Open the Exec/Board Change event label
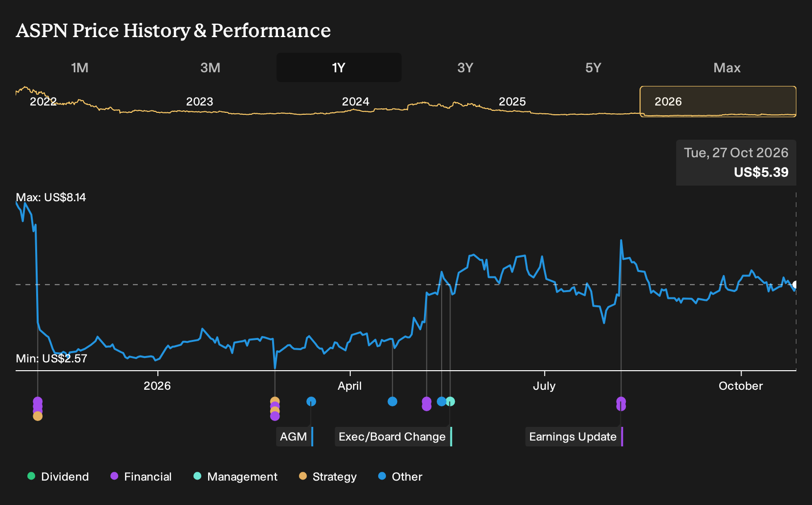812x505 pixels. click(x=393, y=437)
